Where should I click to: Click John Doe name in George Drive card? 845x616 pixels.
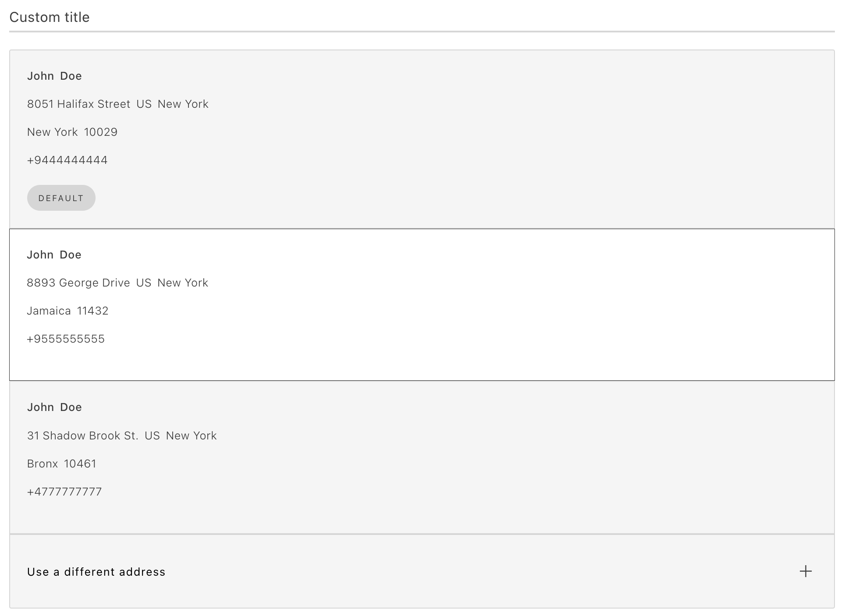54,255
